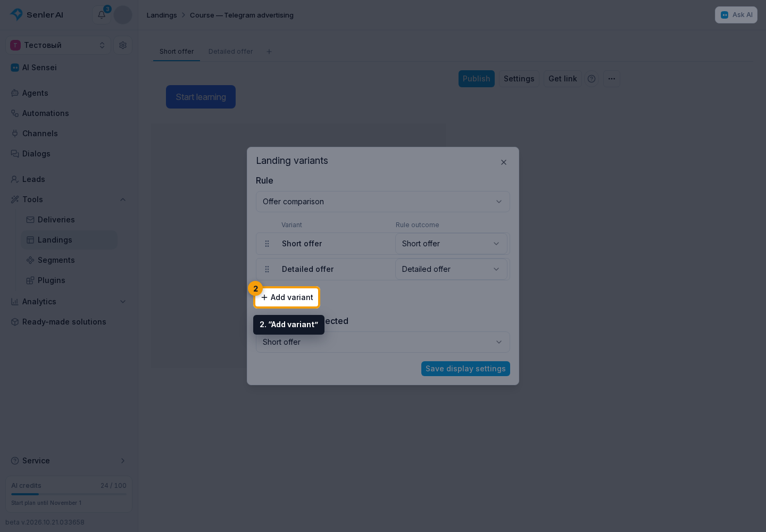Change Detailed offer rule outcome dropdown

click(451, 269)
